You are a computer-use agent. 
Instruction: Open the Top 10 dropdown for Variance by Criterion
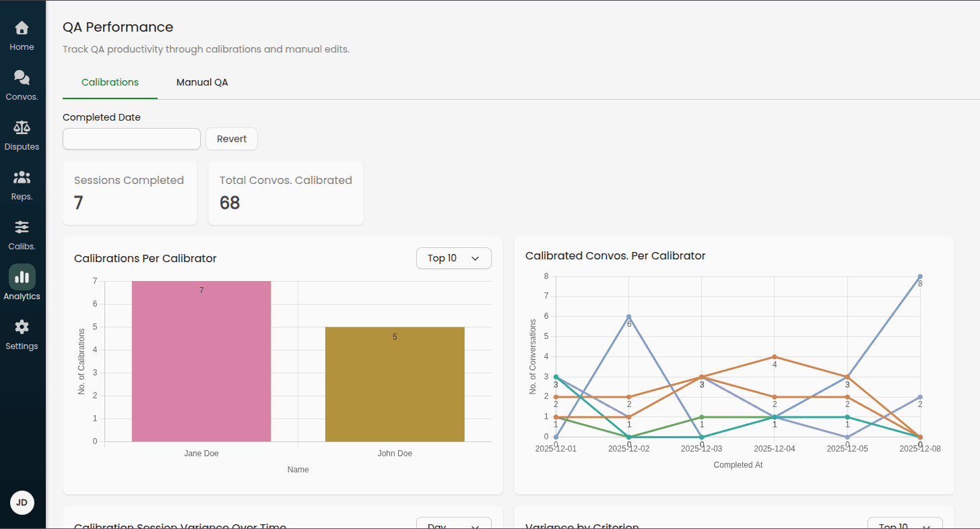click(x=905, y=524)
